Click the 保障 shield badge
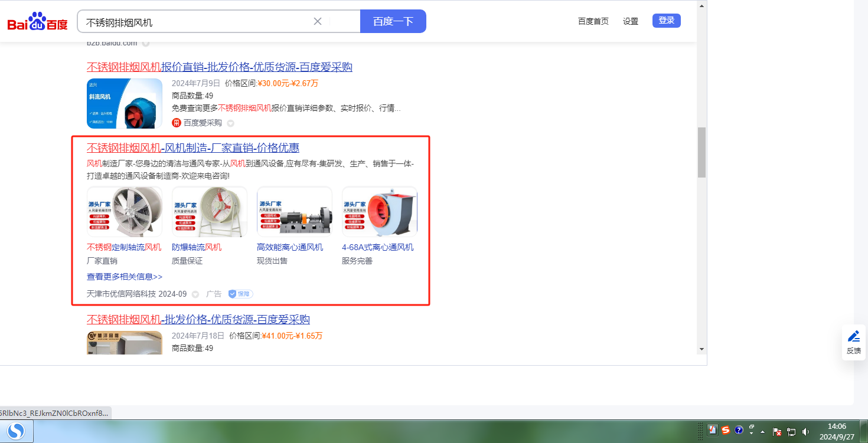The height and width of the screenshot is (443, 868). click(240, 294)
